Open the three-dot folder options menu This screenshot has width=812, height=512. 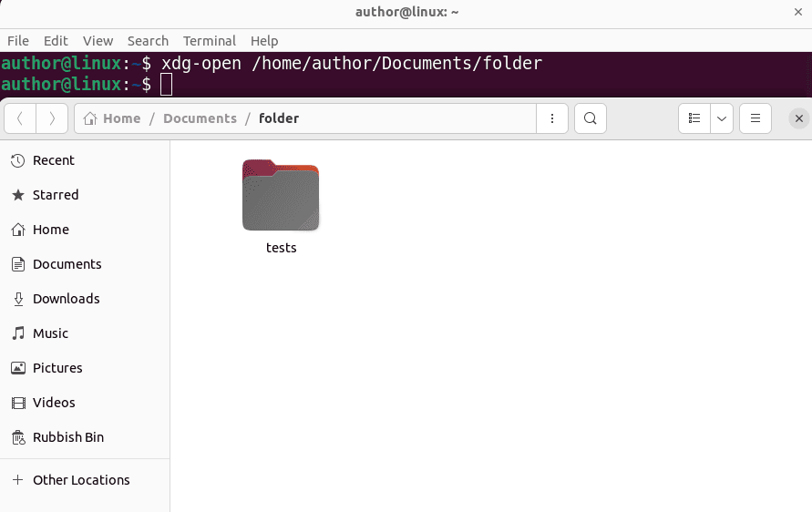tap(552, 118)
